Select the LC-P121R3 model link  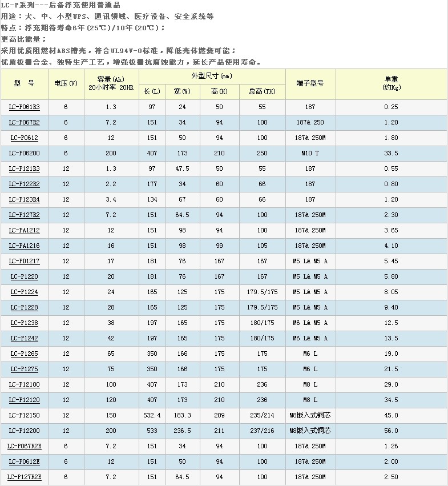click(x=24, y=168)
